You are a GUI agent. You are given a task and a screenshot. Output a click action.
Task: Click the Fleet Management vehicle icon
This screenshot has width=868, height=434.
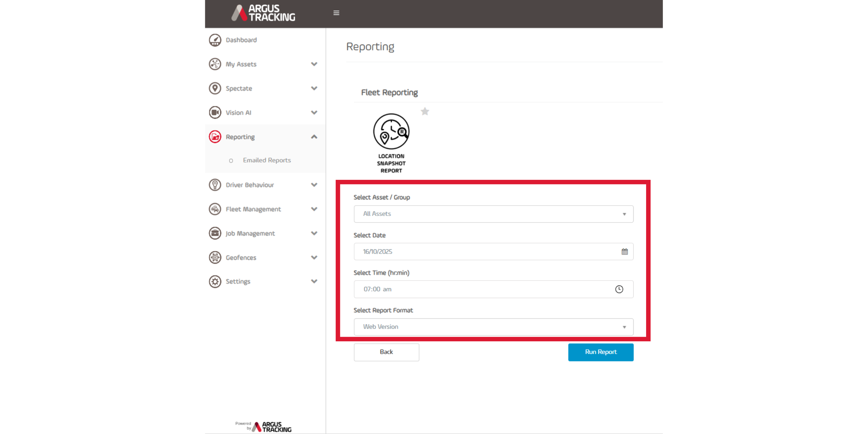215,209
